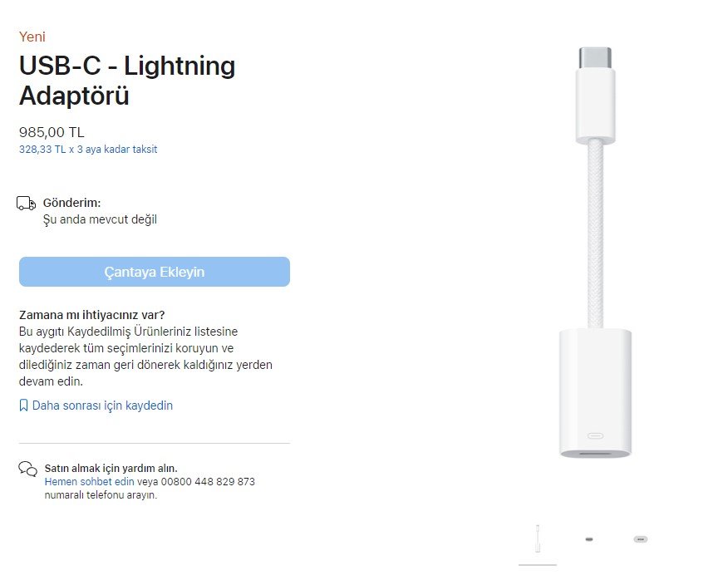Screen dimensions: 728x585
Task: Click the USB-C connector tip in product image
Action: click(594, 58)
